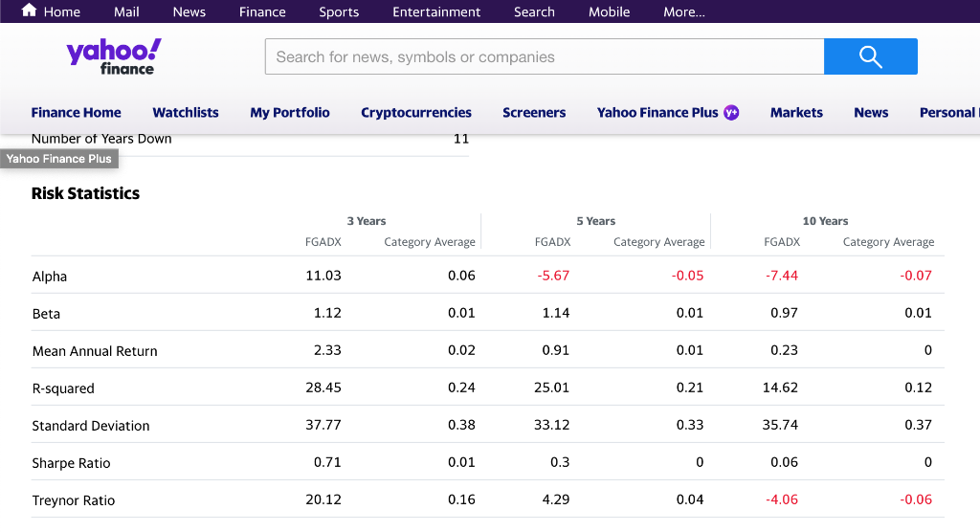Open the My Portfolio tab
Image resolution: width=980 pixels, height=532 pixels.
pyautogui.click(x=290, y=113)
